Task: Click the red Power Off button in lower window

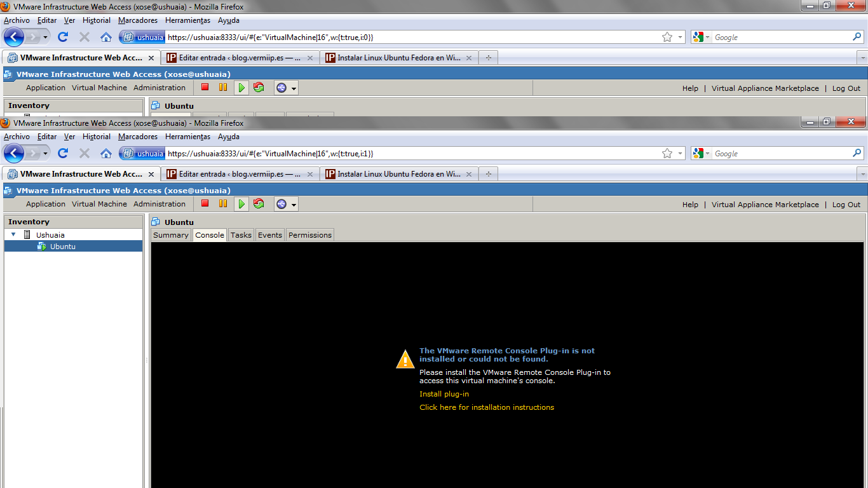Action: tap(205, 204)
